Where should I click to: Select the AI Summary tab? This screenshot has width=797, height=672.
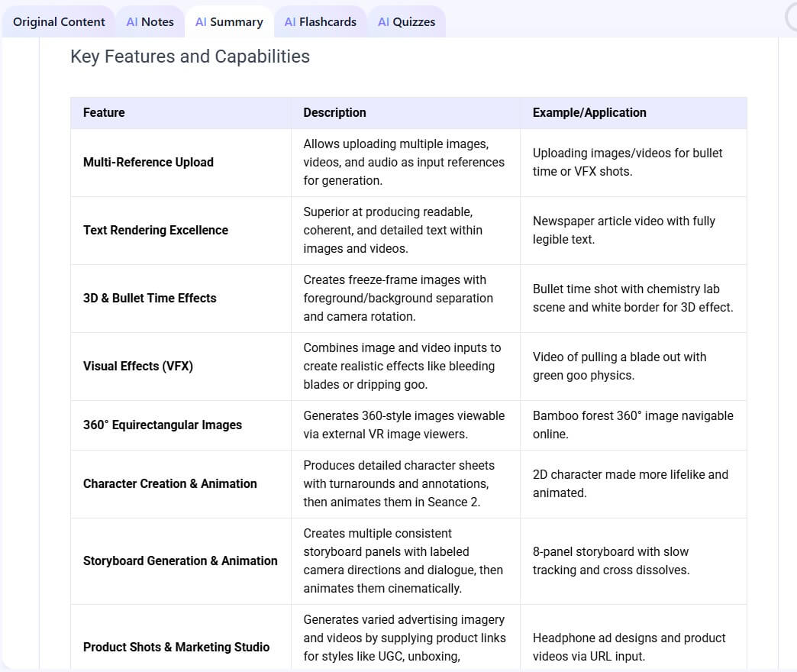229,22
